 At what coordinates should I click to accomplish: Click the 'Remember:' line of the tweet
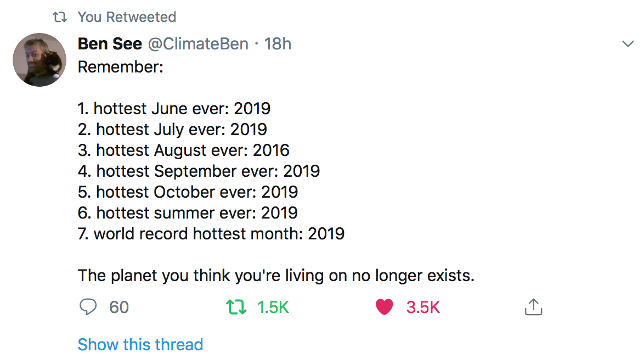[x=121, y=67]
